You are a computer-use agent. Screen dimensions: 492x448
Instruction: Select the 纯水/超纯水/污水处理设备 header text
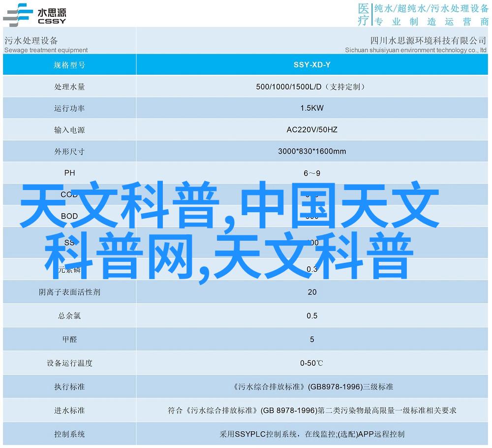tap(431, 8)
